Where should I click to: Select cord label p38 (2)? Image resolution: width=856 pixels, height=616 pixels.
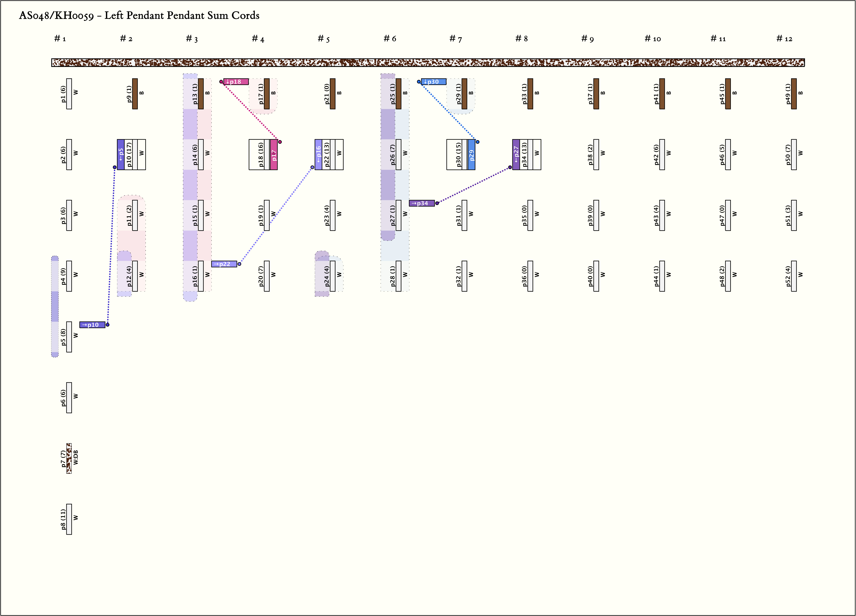[590, 155]
